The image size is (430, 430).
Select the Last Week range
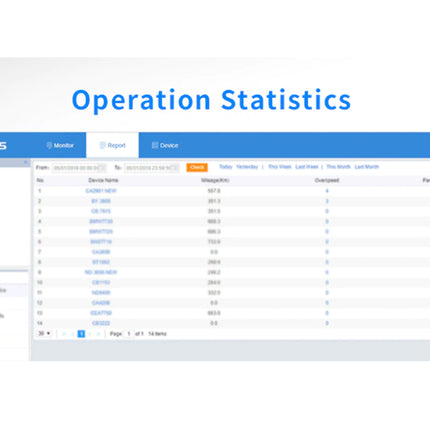point(307,167)
